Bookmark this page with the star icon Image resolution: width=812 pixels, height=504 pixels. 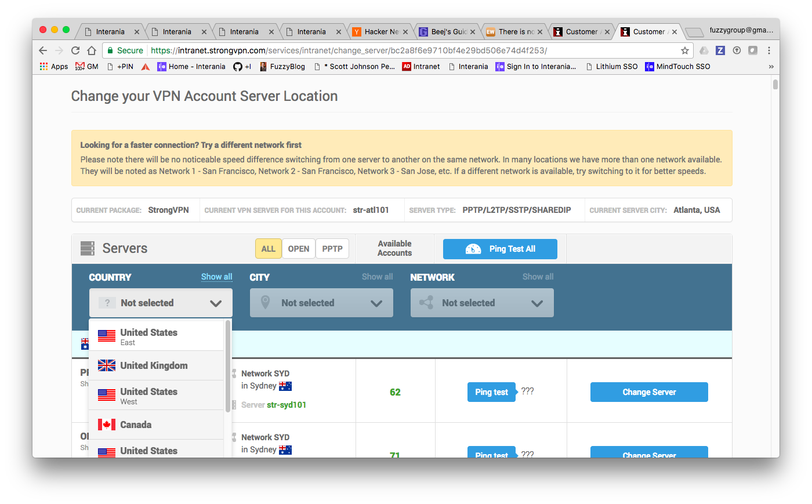(x=684, y=50)
